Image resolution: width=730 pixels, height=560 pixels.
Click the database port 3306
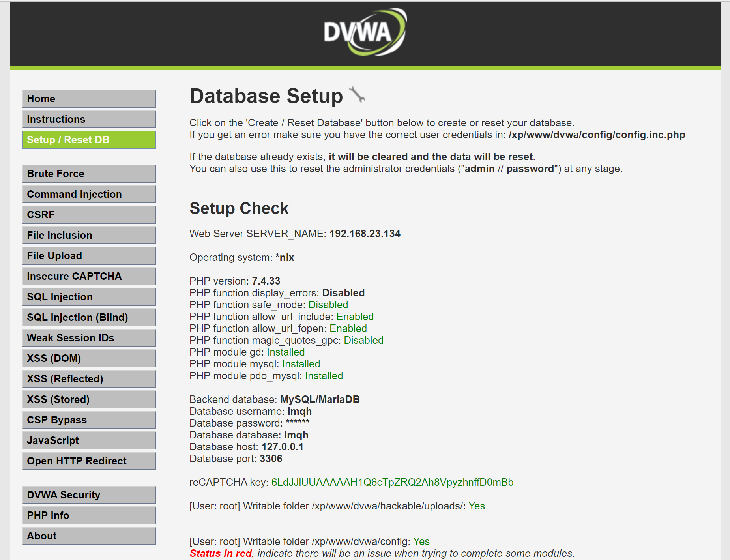click(x=271, y=459)
